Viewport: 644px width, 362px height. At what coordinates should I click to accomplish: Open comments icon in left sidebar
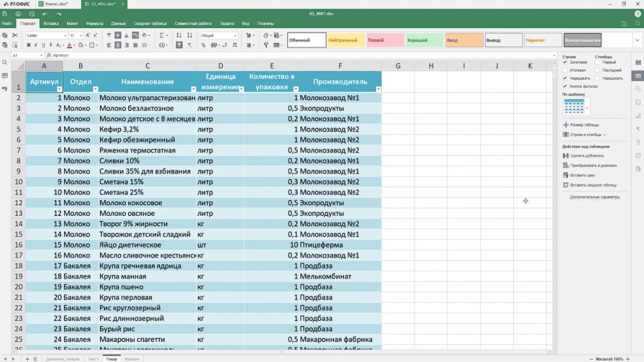[5, 76]
